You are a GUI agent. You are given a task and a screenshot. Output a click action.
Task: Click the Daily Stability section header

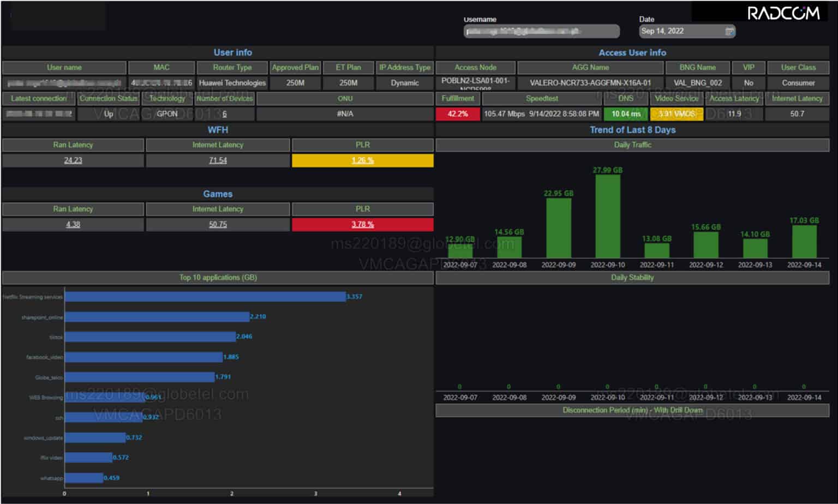coord(632,278)
